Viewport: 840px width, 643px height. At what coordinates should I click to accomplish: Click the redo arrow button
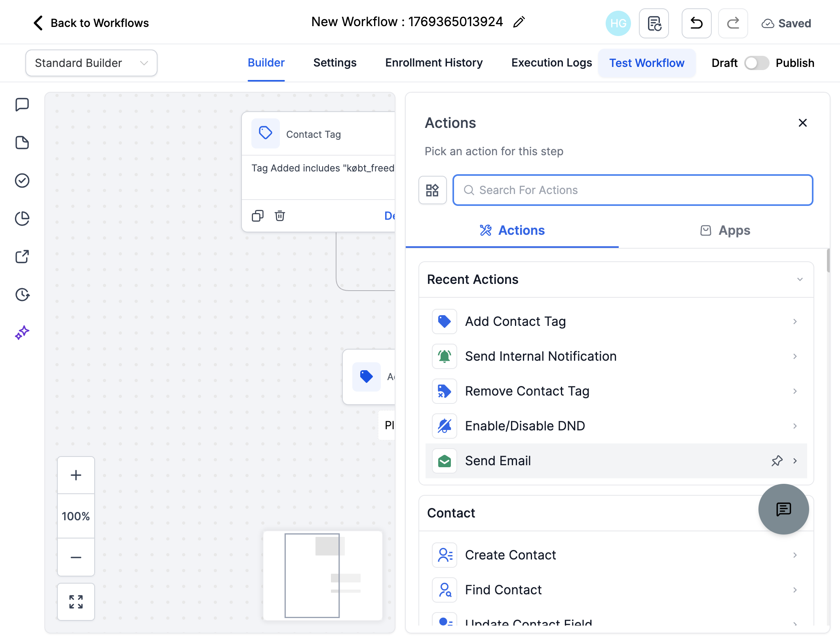pyautogui.click(x=733, y=23)
